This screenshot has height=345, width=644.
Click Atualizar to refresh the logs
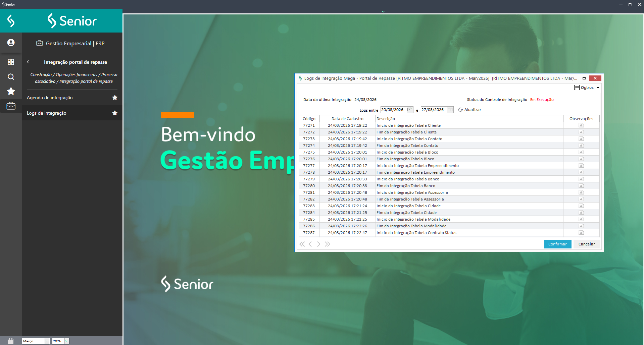(469, 110)
